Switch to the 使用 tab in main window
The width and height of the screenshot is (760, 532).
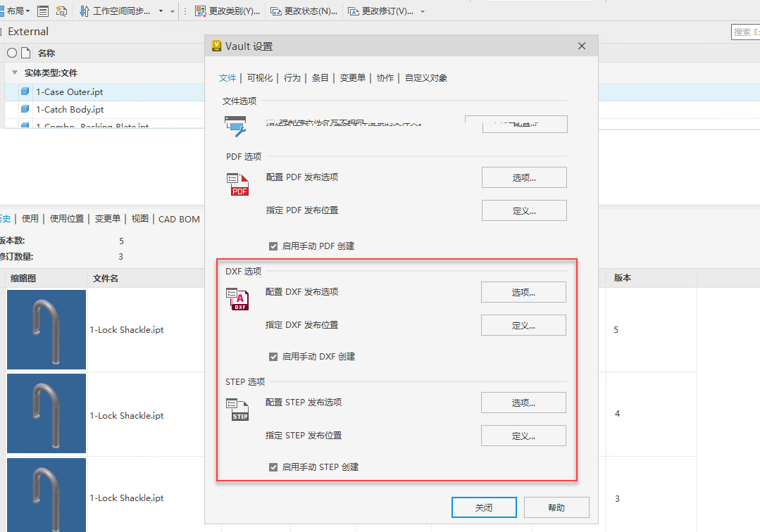[30, 219]
